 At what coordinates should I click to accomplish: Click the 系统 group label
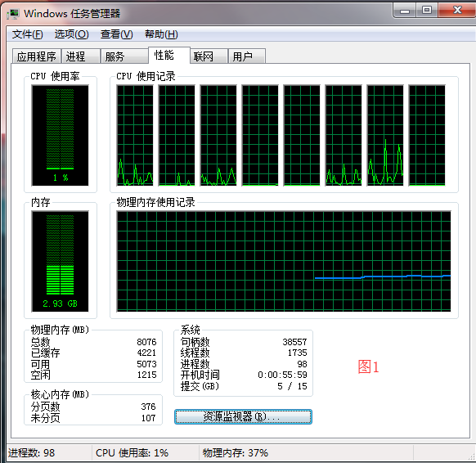191,330
